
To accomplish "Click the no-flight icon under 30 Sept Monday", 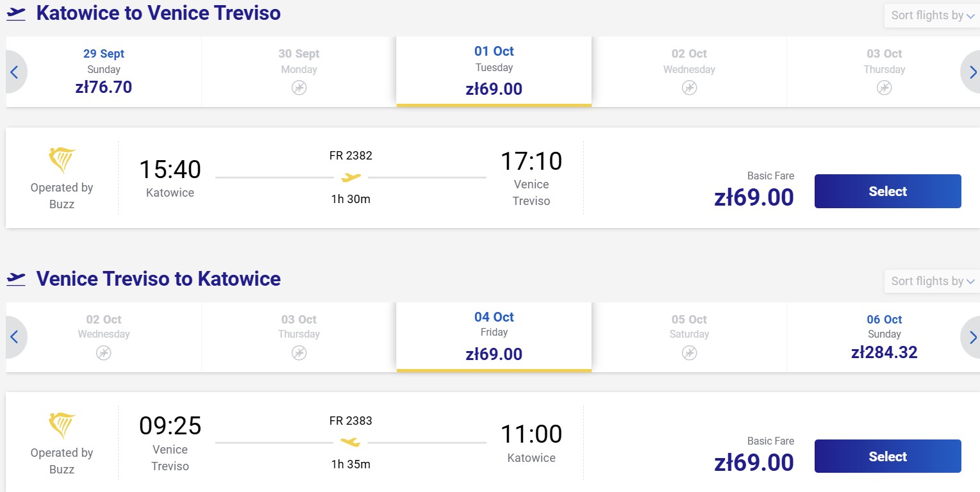I will coord(299,88).
